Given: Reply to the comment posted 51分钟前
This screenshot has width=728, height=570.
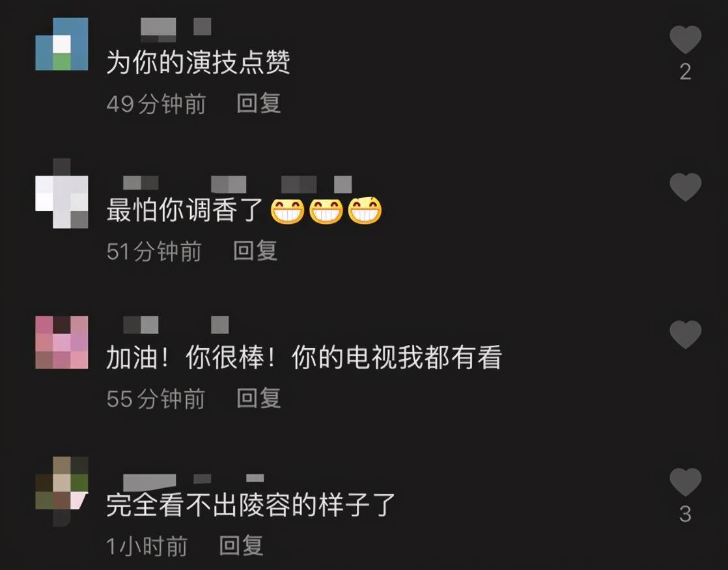Looking at the screenshot, I should pos(255,251).
